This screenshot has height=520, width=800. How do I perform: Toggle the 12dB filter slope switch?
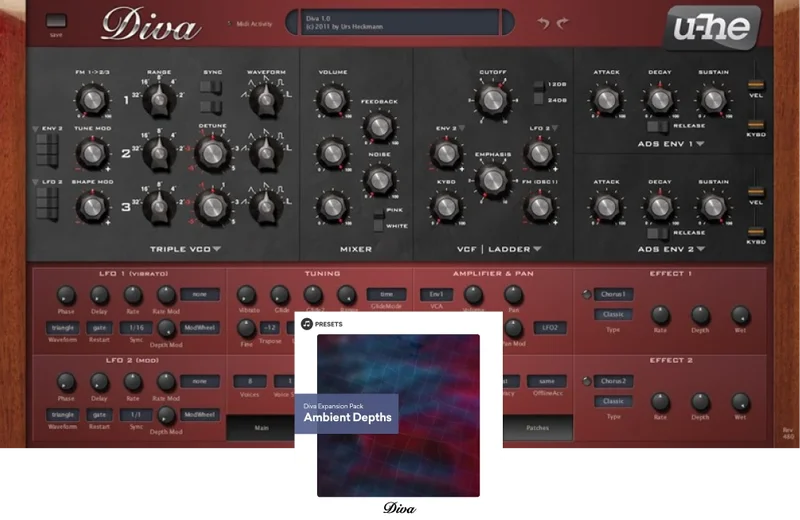pos(539,84)
